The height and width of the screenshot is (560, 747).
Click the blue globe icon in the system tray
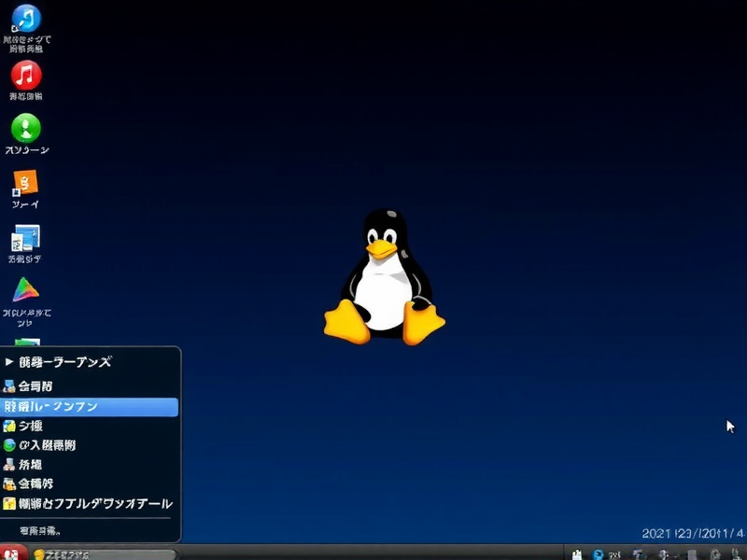[598, 553]
